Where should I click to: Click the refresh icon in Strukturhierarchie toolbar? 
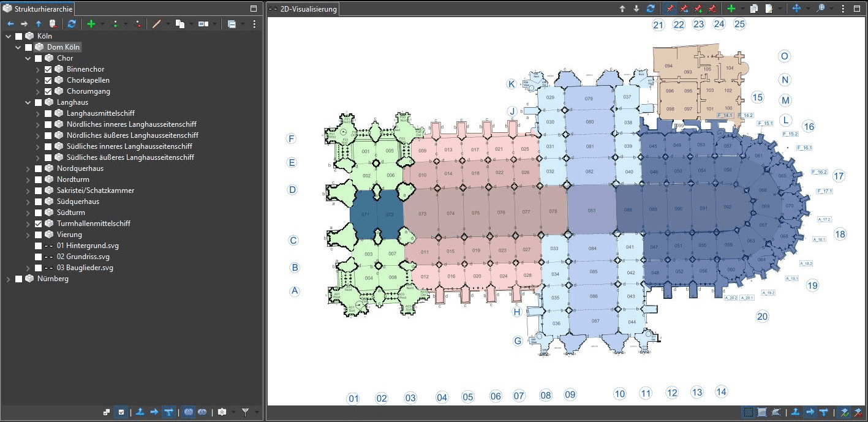pos(72,24)
